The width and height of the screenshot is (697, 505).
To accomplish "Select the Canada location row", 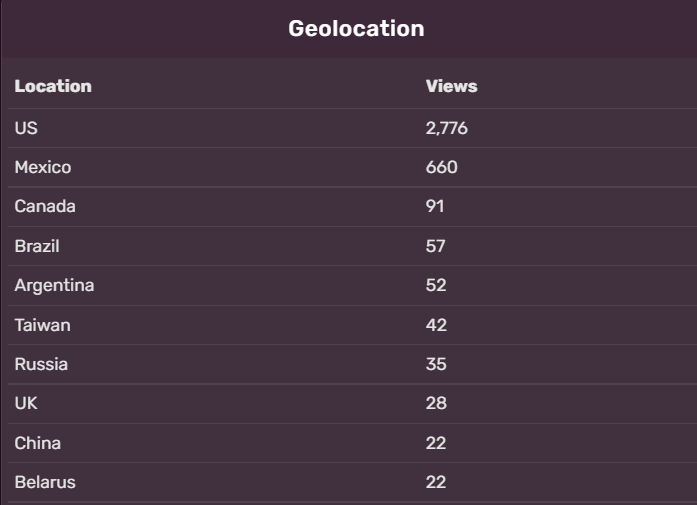I will (x=45, y=206).
